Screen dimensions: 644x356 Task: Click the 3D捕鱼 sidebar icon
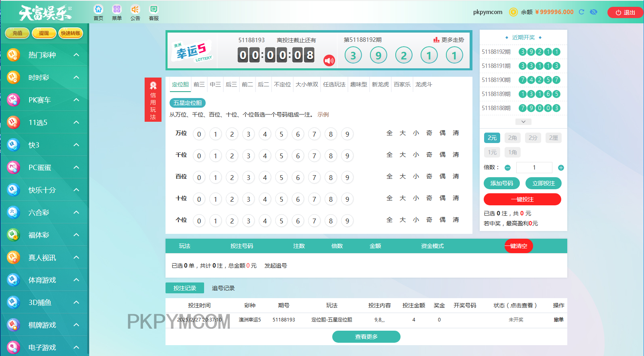pos(13,302)
